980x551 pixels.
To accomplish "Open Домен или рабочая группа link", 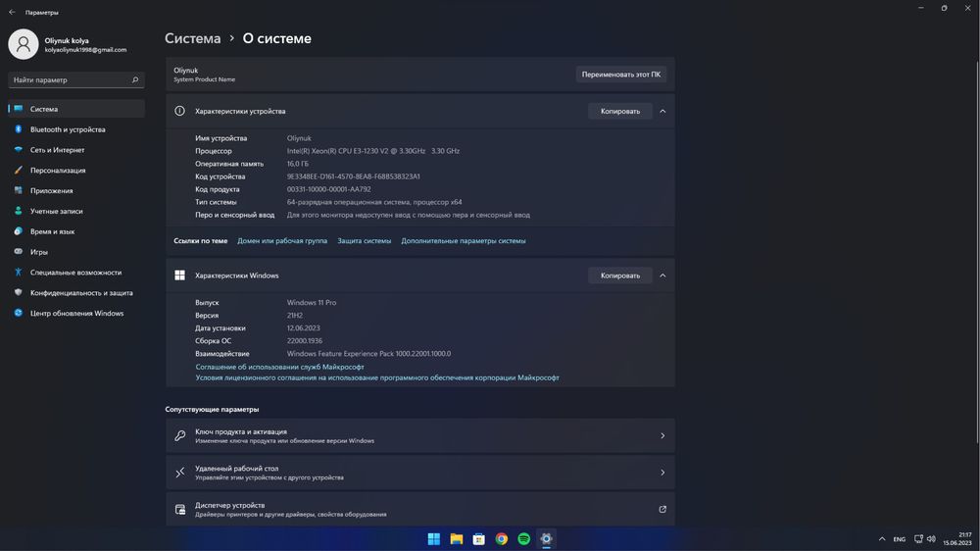I will pyautogui.click(x=282, y=241).
